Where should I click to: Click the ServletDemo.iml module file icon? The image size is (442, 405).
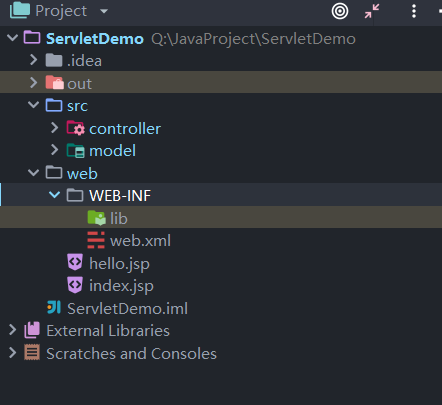[54, 308]
